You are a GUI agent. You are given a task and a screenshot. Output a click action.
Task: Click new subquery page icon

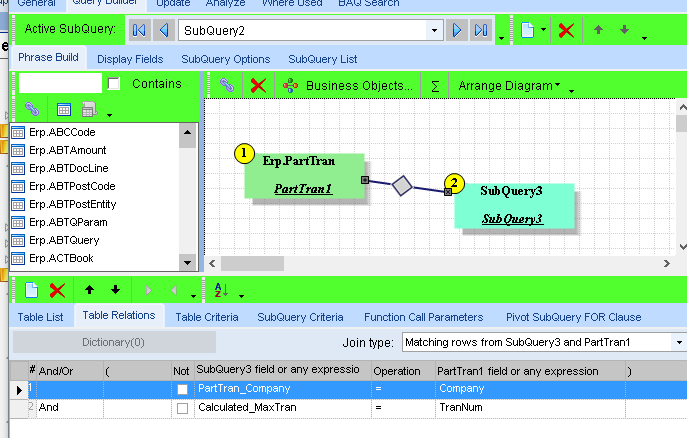coord(527,30)
